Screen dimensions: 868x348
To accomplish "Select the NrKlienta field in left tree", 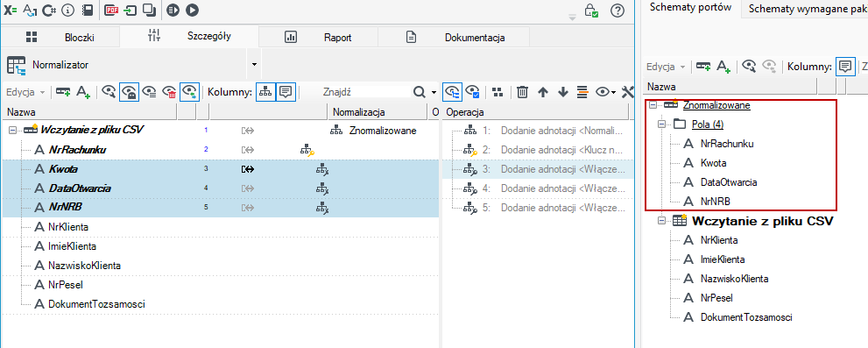I will click(68, 227).
